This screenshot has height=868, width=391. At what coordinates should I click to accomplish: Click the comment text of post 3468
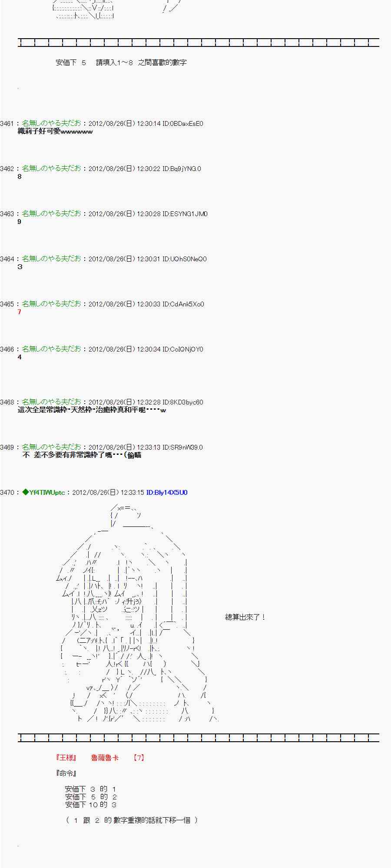point(92,410)
